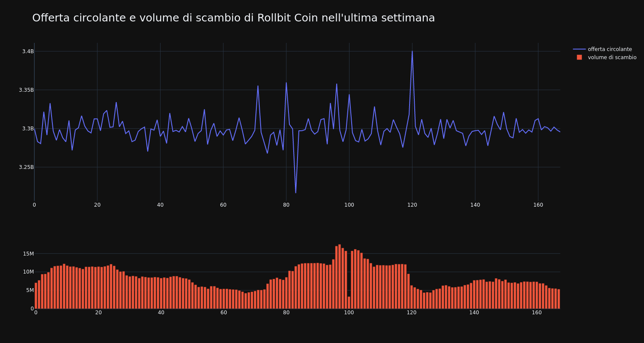Image resolution: width=644 pixels, height=343 pixels.
Task: Click the chart title text
Action: pos(234,18)
